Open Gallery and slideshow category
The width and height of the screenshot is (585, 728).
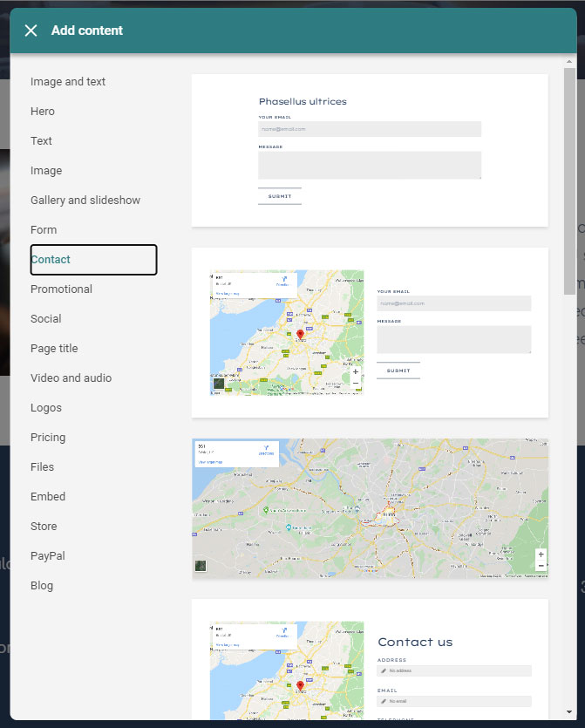point(85,201)
